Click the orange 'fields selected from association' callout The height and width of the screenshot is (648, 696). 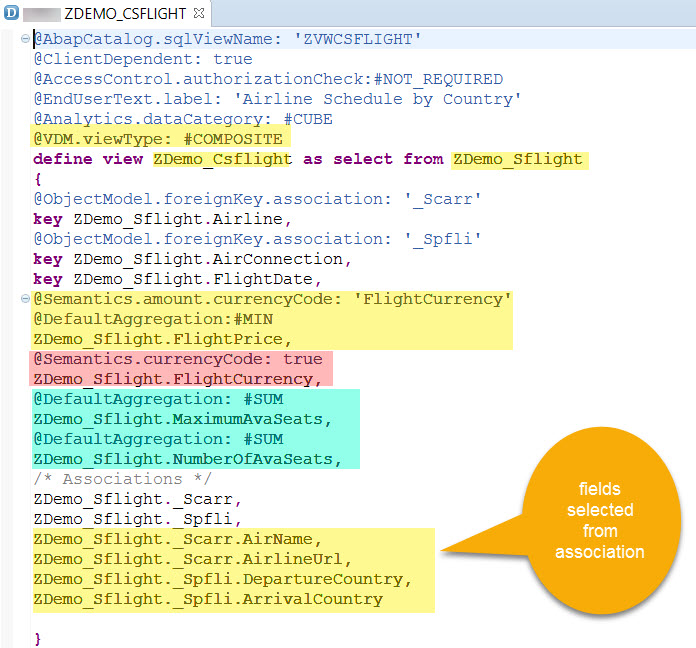[x=600, y=518]
